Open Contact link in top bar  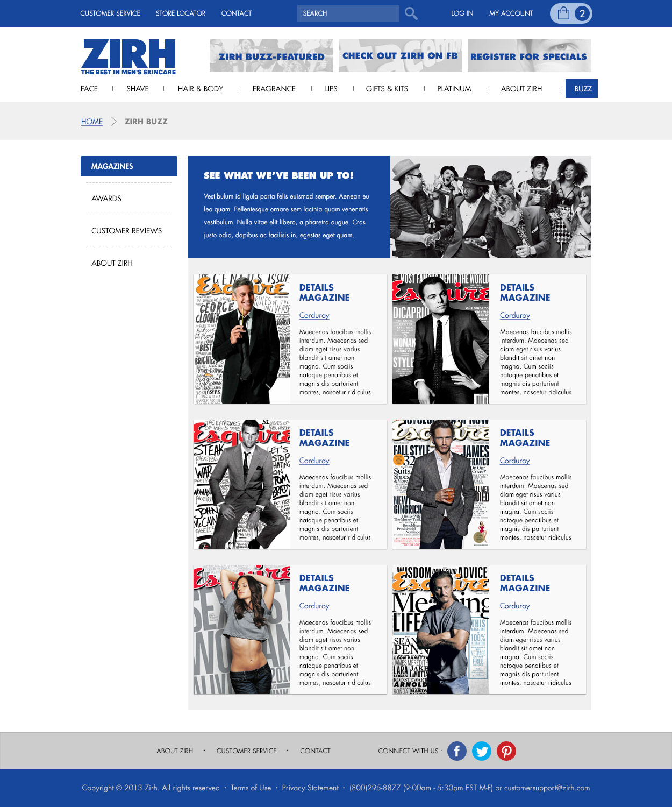237,13
